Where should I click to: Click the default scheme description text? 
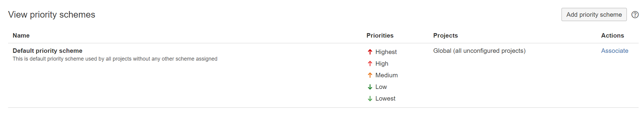[x=115, y=59]
